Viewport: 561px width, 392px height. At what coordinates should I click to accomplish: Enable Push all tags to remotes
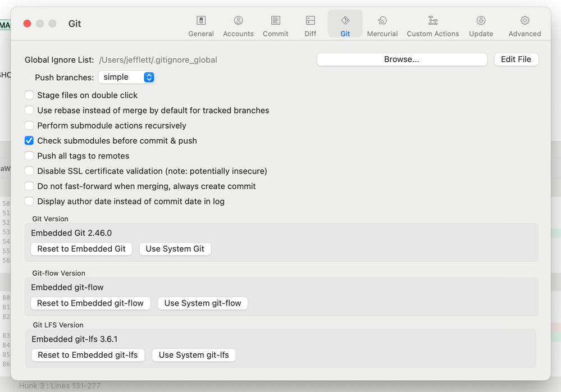pyautogui.click(x=29, y=156)
